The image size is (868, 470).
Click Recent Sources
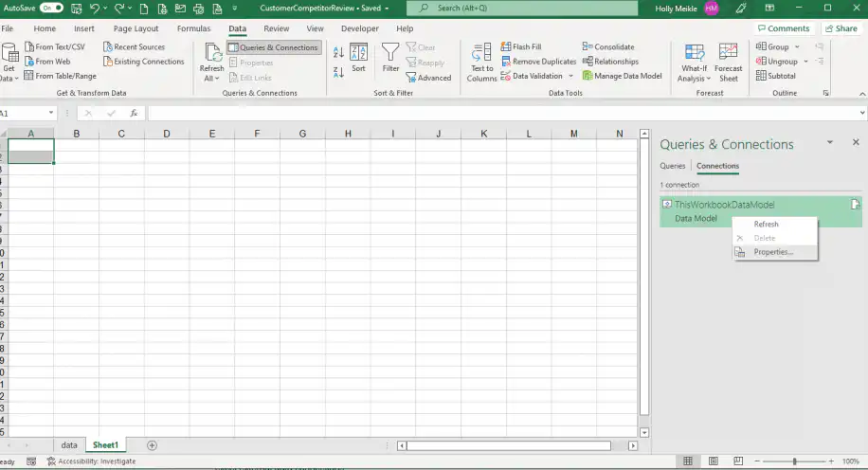coord(134,47)
